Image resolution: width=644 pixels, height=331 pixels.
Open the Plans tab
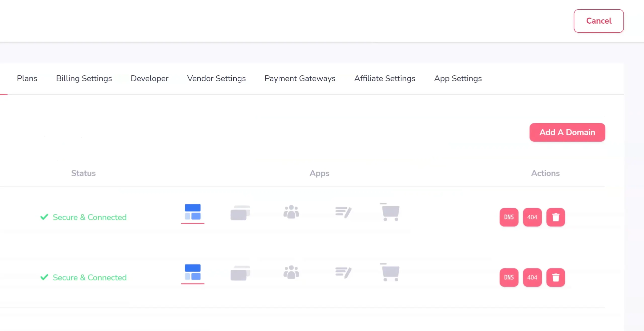[27, 78]
